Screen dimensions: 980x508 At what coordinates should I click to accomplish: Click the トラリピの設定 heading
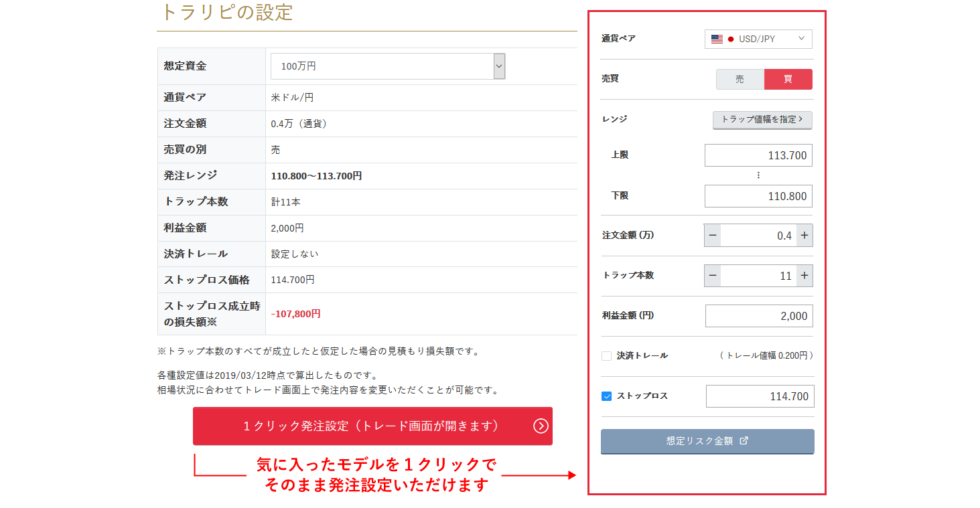(227, 13)
